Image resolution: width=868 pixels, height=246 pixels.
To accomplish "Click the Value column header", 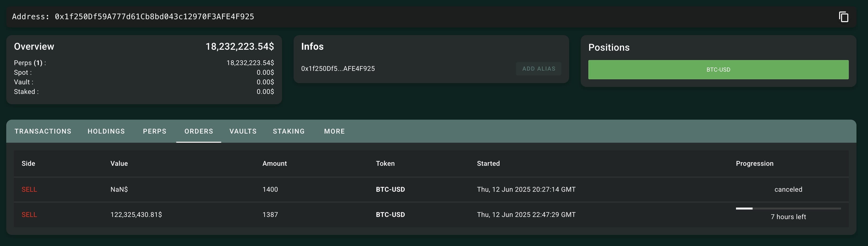I will point(119,164).
